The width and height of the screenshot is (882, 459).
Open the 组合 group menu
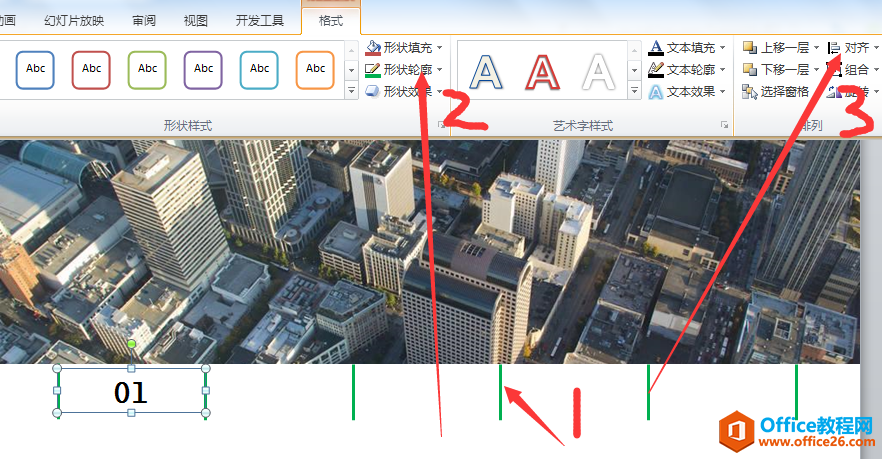(852, 70)
